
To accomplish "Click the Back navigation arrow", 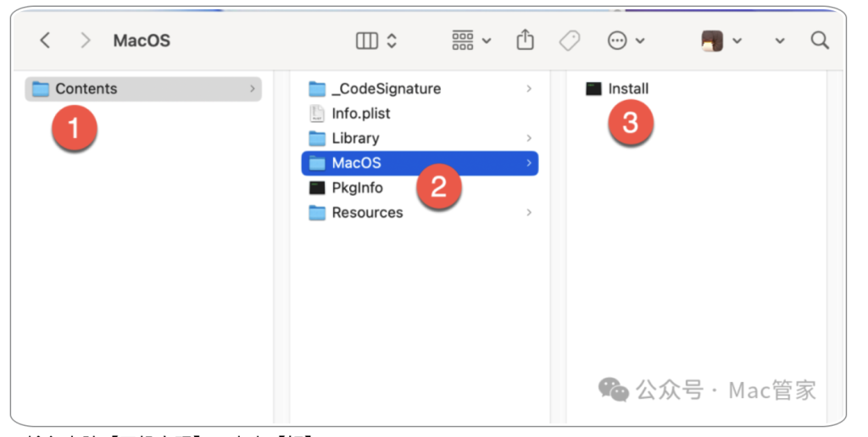I will 46,40.
